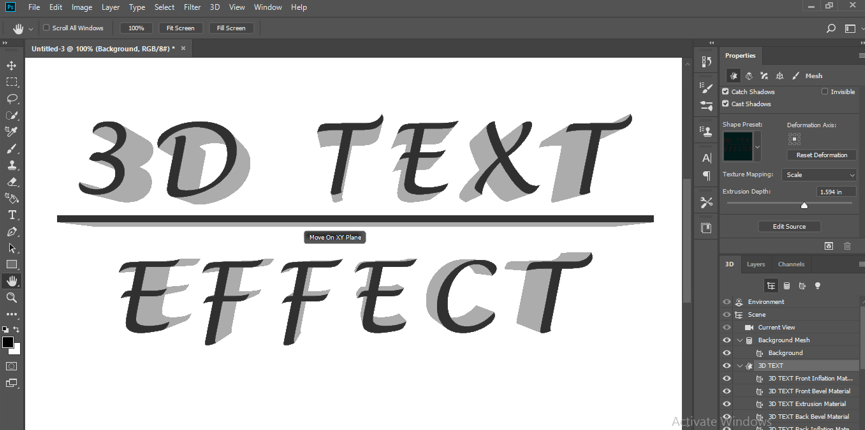
Task: Select the Brush tool
Action: [x=11, y=148]
